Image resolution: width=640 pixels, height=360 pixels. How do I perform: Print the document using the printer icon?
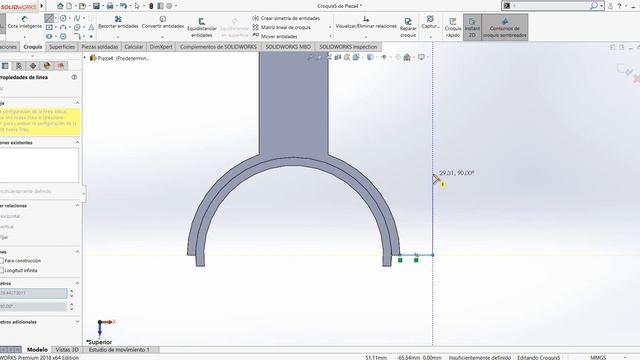point(110,6)
